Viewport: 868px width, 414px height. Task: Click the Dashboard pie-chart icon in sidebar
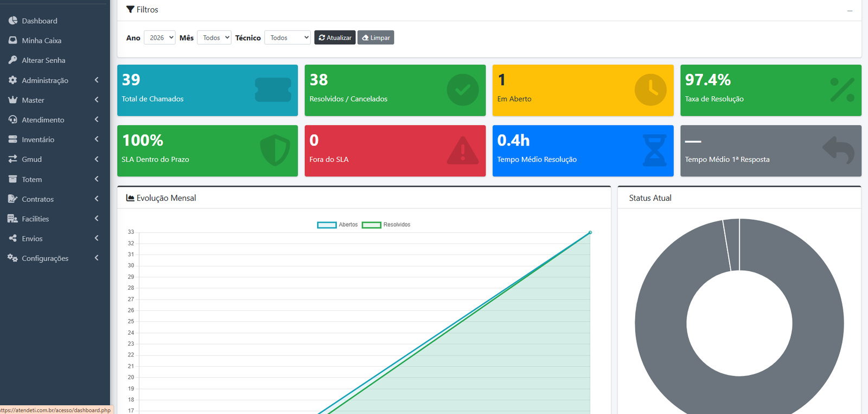point(13,21)
